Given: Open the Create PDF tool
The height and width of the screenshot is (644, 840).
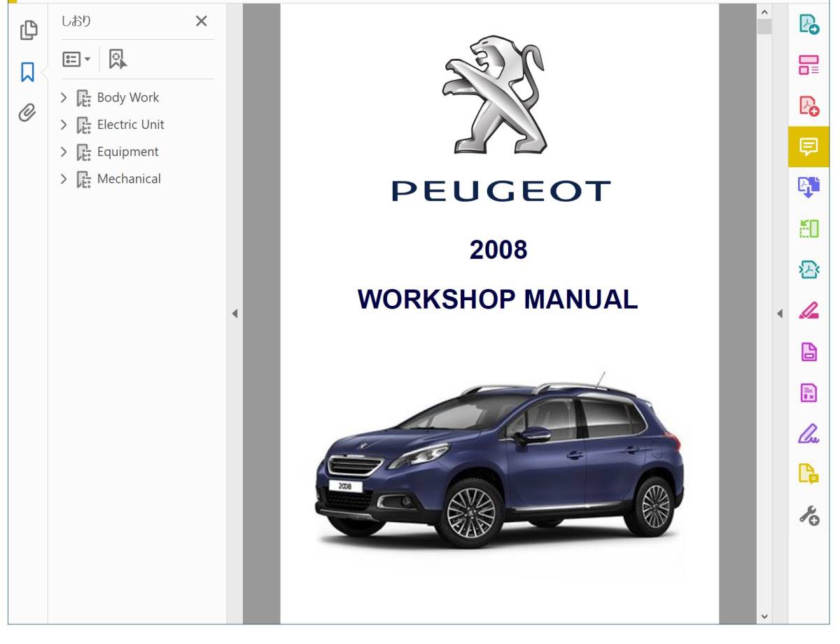Looking at the screenshot, I should (809, 106).
